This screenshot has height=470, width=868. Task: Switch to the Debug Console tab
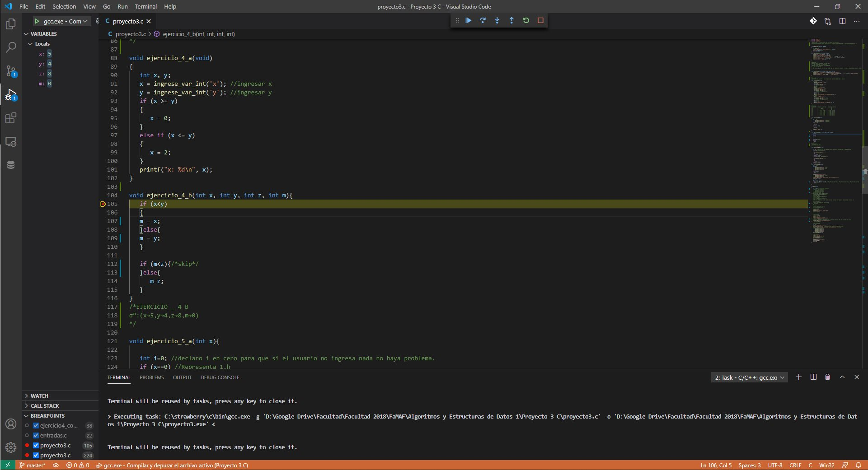pyautogui.click(x=220, y=377)
